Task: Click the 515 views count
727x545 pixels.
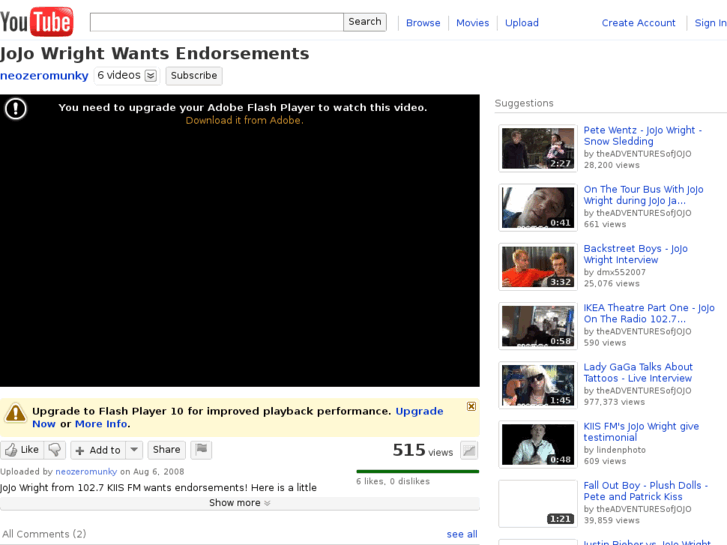Action: click(422, 450)
